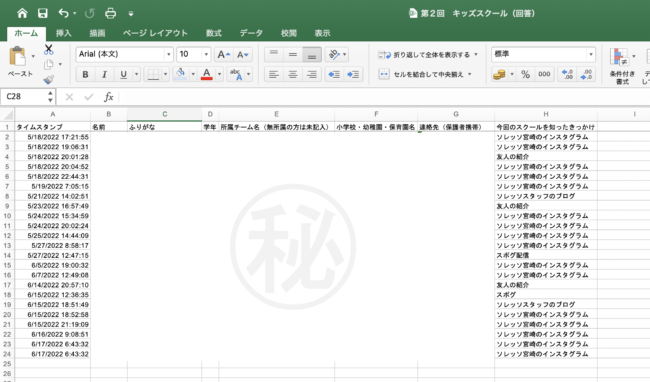Open the fill color dropdown arrow
The height and width of the screenshot is (382, 650).
[x=193, y=74]
